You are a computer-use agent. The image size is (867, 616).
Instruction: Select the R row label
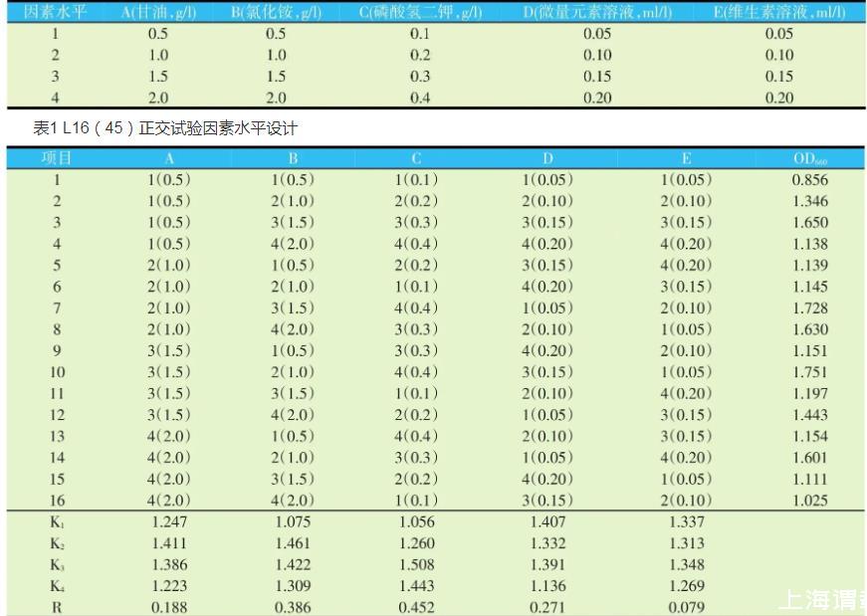[x=56, y=607]
